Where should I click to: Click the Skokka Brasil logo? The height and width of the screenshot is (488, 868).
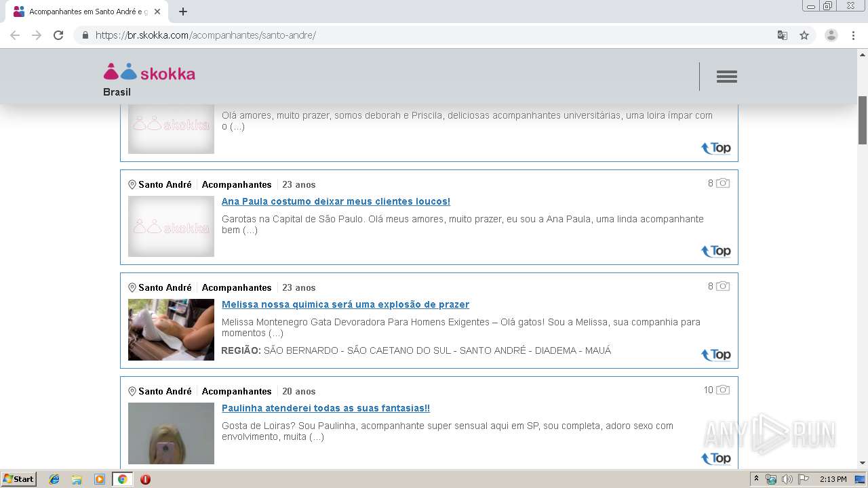[x=149, y=79]
